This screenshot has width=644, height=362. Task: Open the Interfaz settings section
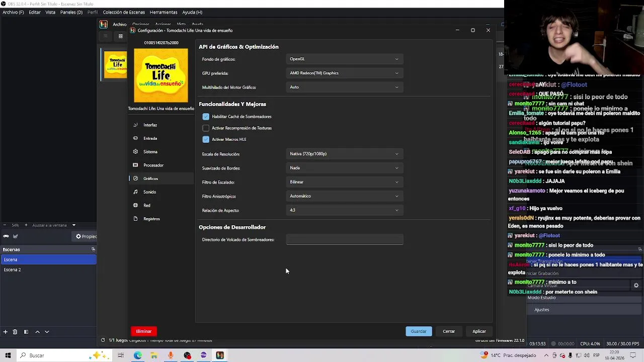(161, 125)
